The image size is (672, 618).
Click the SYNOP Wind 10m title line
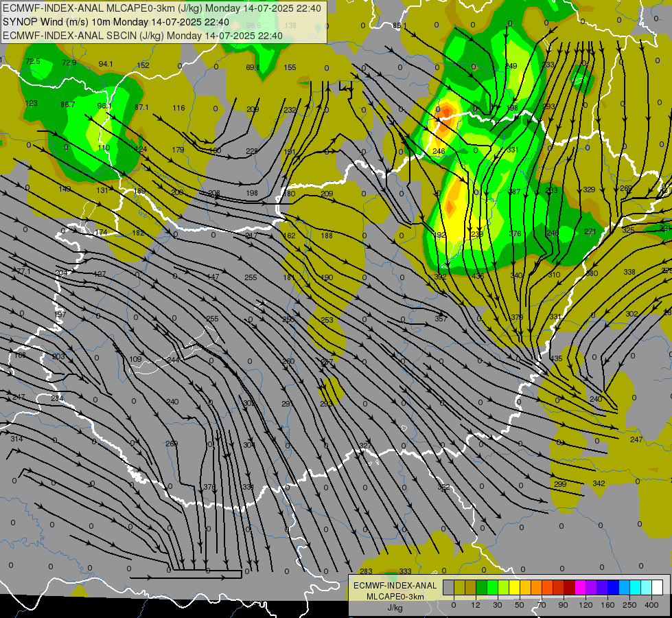click(116, 22)
